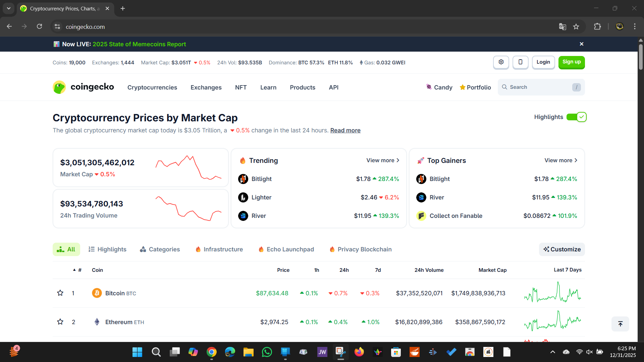Open the settings gear button
This screenshot has width=644, height=362.
[501, 62]
